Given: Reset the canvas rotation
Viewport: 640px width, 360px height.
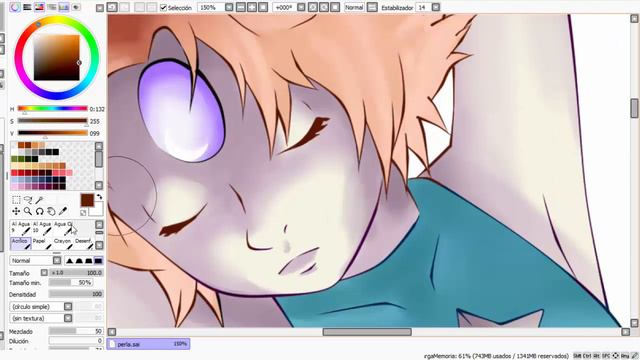Looking at the screenshot, I should (335, 7).
